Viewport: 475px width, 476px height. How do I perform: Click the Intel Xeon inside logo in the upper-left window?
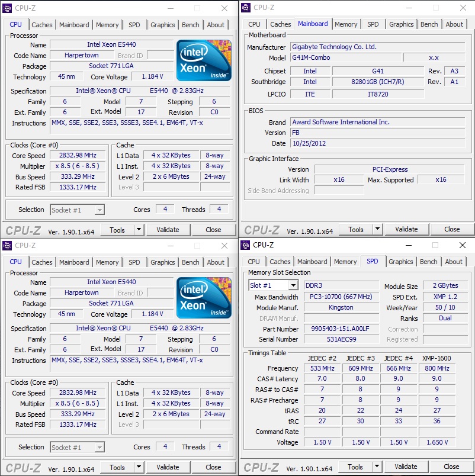[x=204, y=60]
